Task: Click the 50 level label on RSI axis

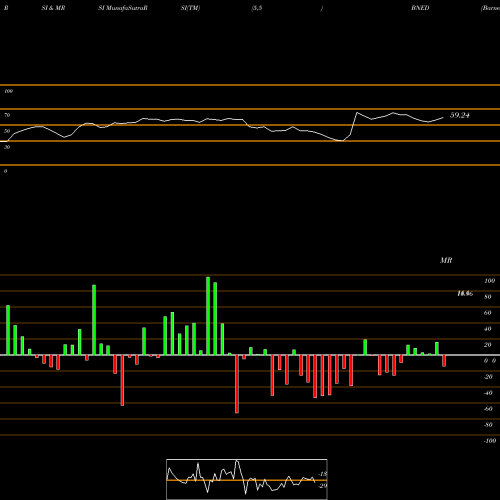Action: point(7,131)
